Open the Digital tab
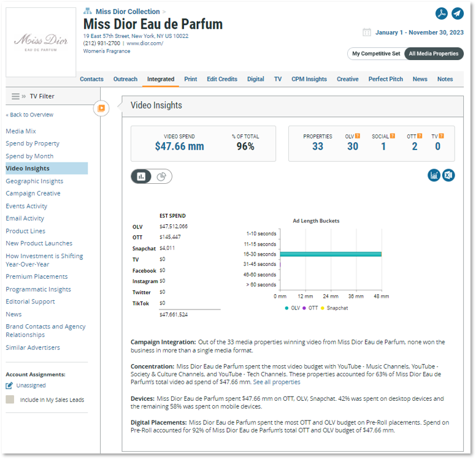Image resolution: width=476 pixels, height=459 pixels. pos(256,79)
